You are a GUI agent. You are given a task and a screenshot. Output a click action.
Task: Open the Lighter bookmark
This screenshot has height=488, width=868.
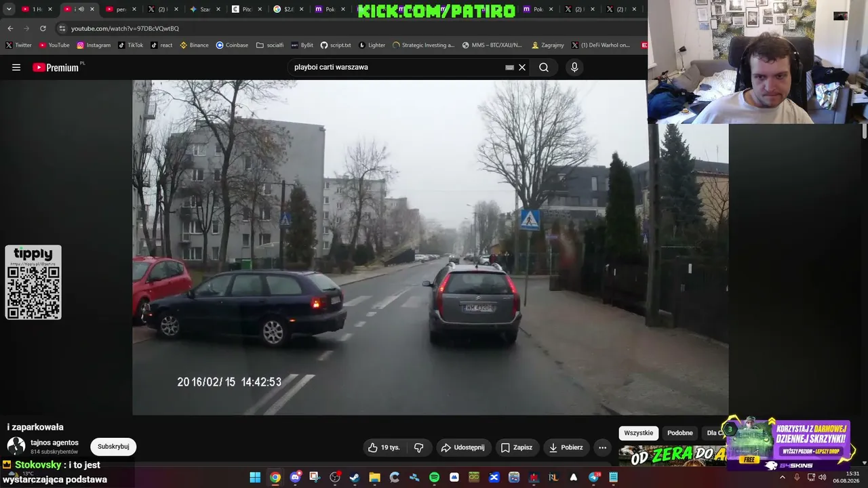372,45
